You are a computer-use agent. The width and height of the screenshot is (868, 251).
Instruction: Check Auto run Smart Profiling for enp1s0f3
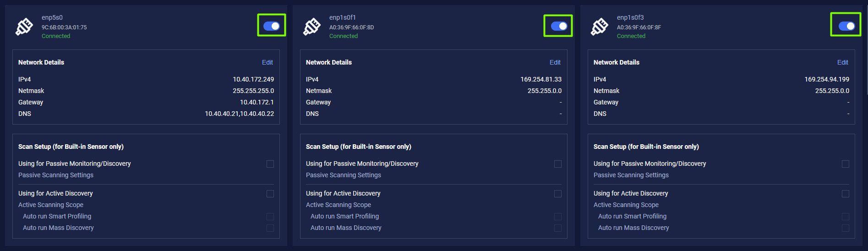(846, 217)
